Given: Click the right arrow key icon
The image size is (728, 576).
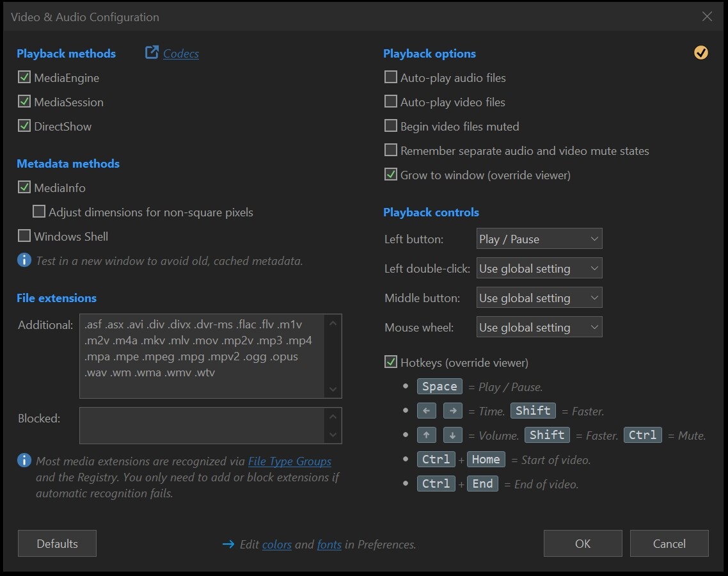Looking at the screenshot, I should pyautogui.click(x=453, y=411).
